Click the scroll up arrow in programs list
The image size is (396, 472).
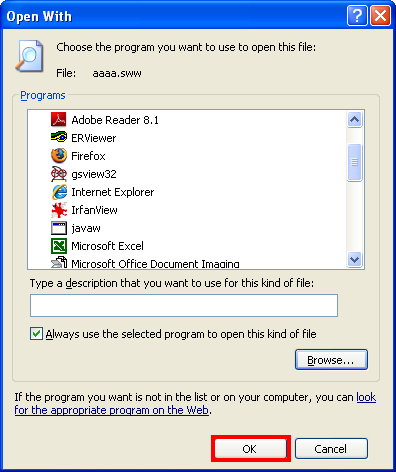point(354,120)
